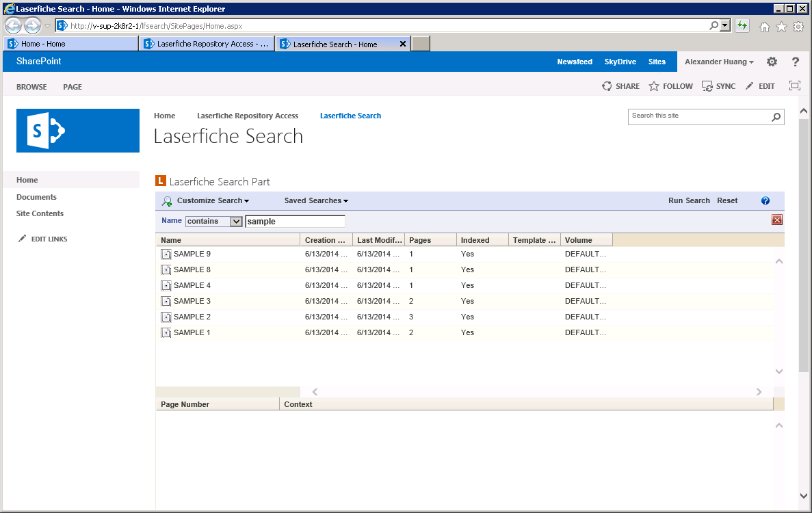Switch to Laserfiche Repository Access browser tab
Image resolution: width=812 pixels, height=513 pixels.
pyautogui.click(x=207, y=44)
